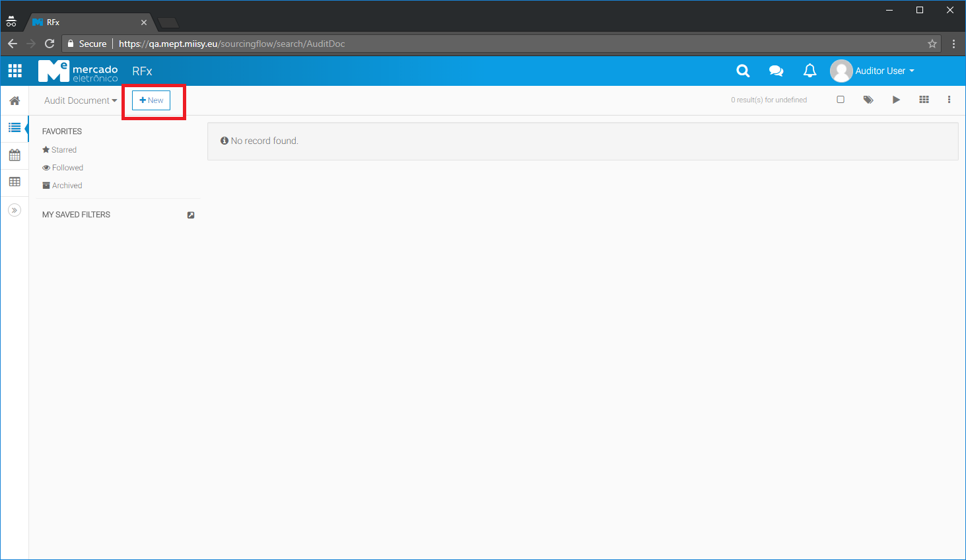Click the play action icon
The height and width of the screenshot is (560, 966).
[896, 100]
